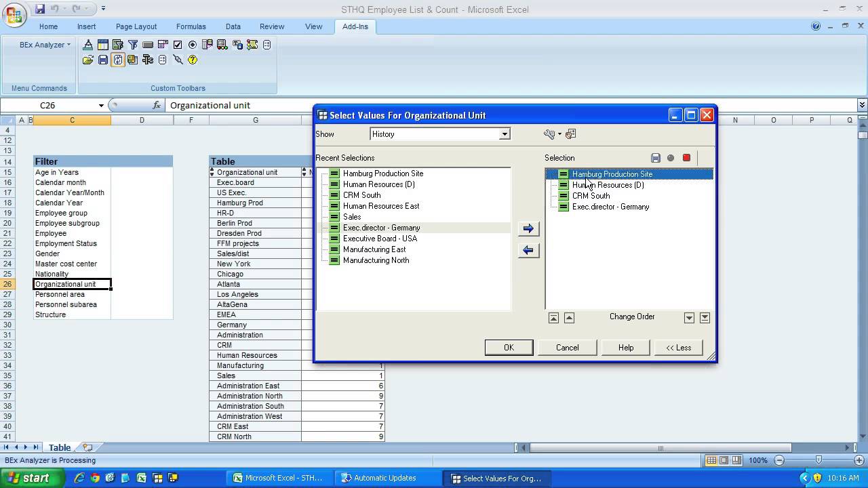Open the View ribbon tab

pos(313,26)
